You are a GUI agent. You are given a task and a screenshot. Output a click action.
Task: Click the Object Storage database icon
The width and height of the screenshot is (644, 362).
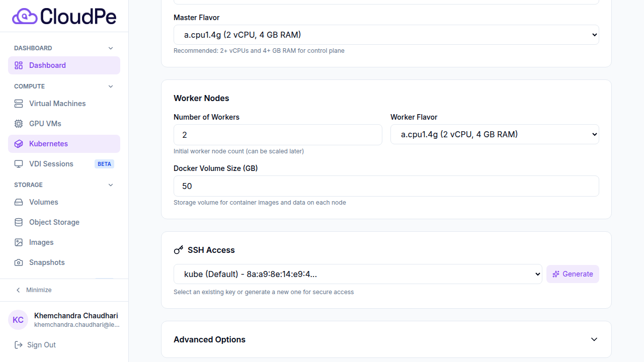(x=19, y=222)
